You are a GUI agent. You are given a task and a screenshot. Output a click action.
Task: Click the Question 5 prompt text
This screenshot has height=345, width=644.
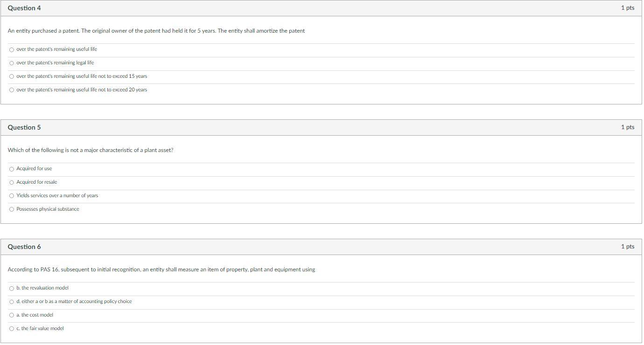(x=91, y=150)
